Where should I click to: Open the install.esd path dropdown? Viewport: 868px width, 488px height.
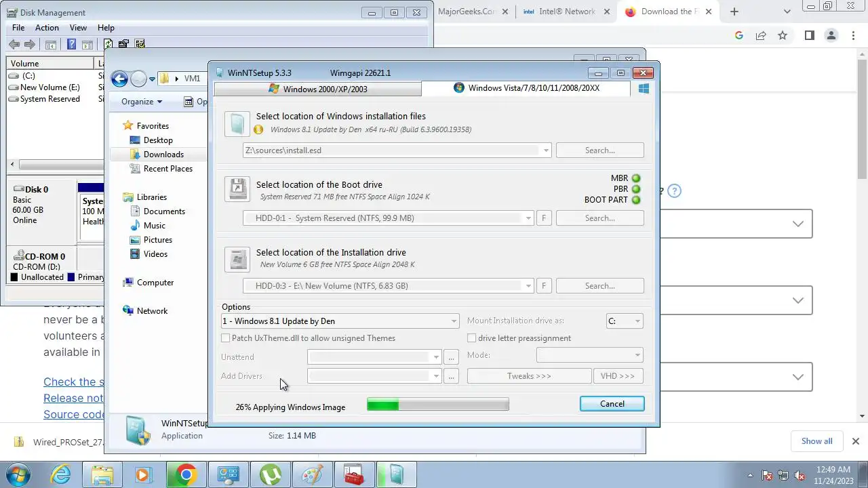546,150
